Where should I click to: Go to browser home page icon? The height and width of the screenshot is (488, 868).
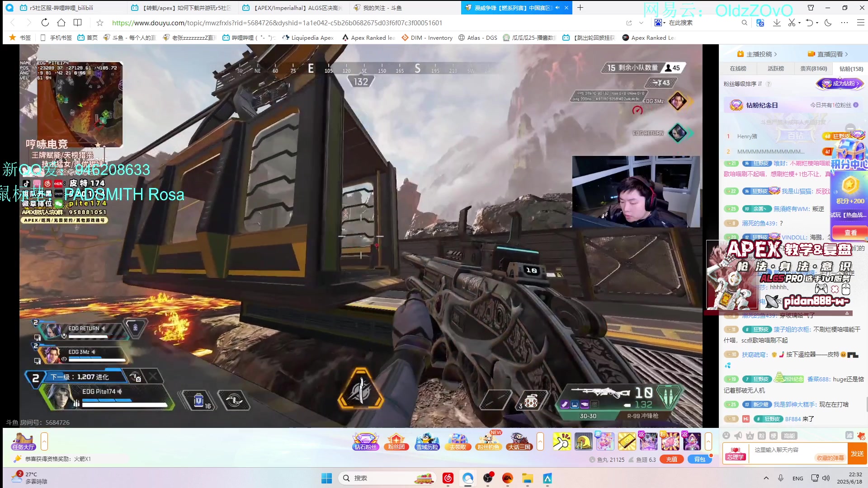tap(61, 23)
